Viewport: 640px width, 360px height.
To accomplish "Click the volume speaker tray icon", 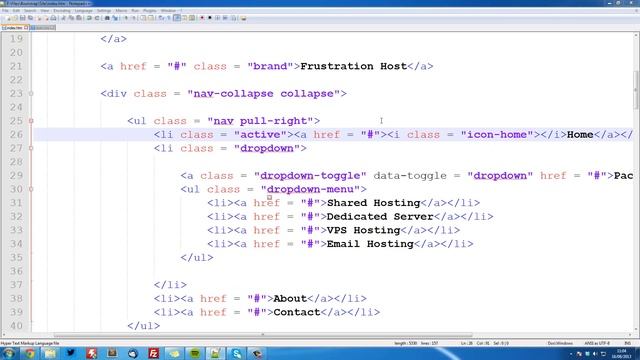I will coord(595,354).
